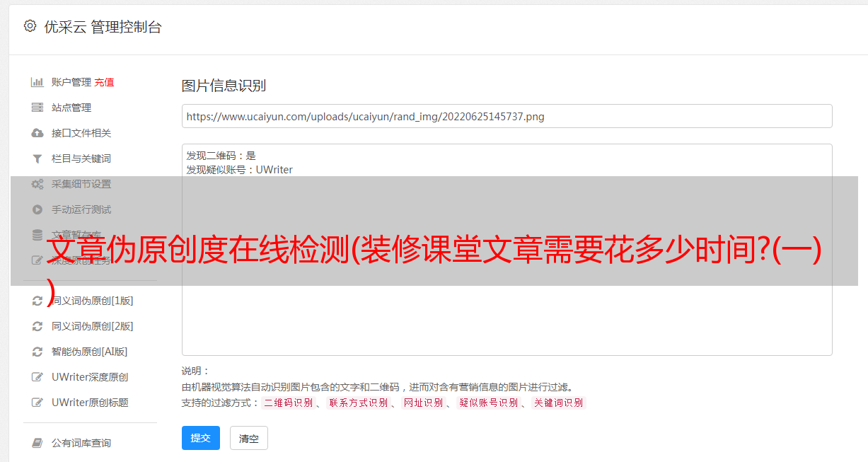Viewport: 868px width, 462px height.
Task: Select 智能伪原创[AI版] menu item
Action: 90,352
